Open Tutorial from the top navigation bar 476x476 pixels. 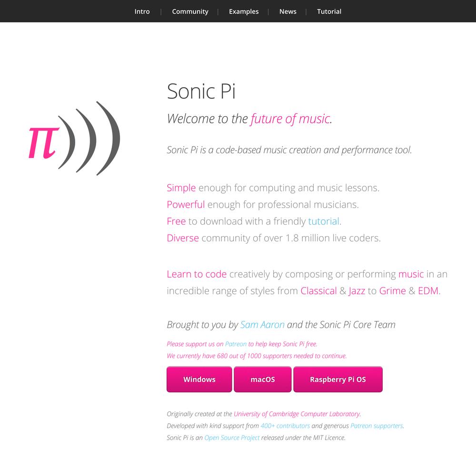tap(329, 11)
